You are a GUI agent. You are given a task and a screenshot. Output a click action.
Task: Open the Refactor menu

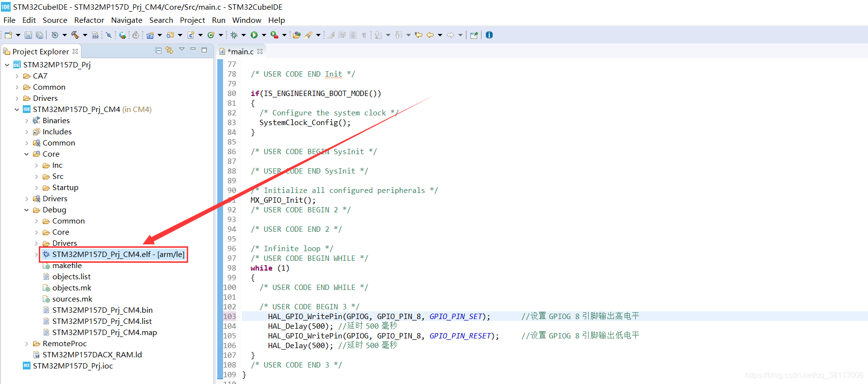[x=89, y=20]
